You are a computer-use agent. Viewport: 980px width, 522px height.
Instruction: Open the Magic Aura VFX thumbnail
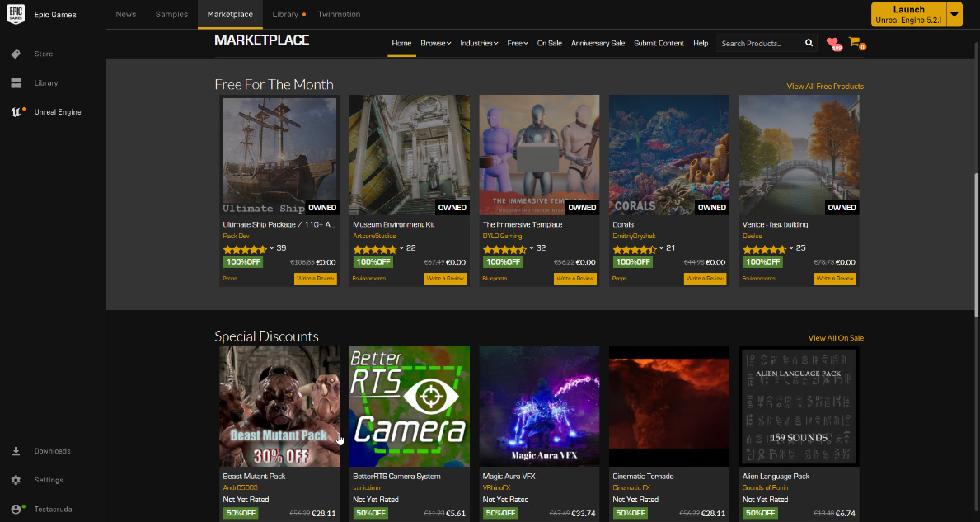539,407
